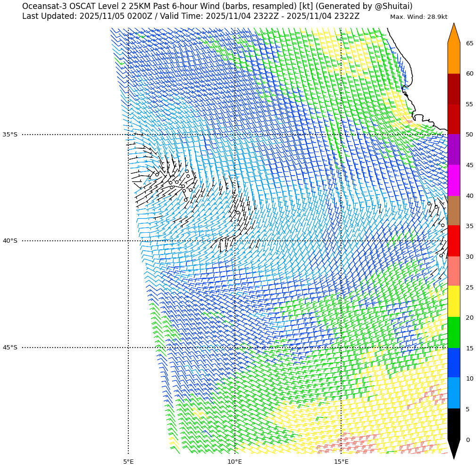Click the orange arrow atop the colorbar
The height and width of the screenshot is (467, 476).
453,34
